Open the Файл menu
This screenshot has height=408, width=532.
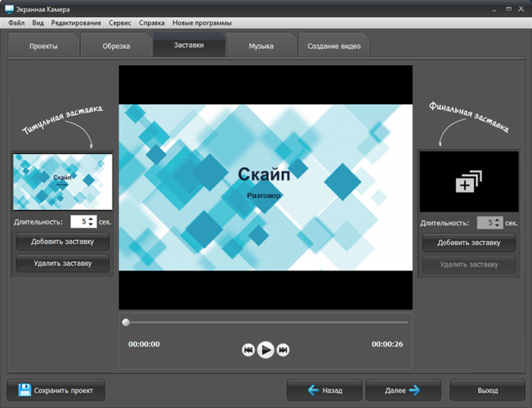[x=16, y=23]
